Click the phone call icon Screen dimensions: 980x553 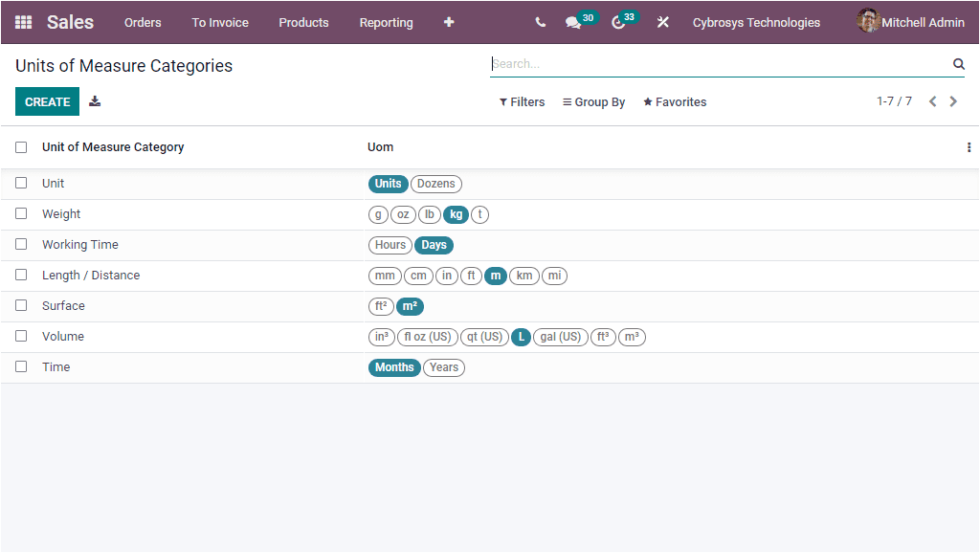[540, 22]
